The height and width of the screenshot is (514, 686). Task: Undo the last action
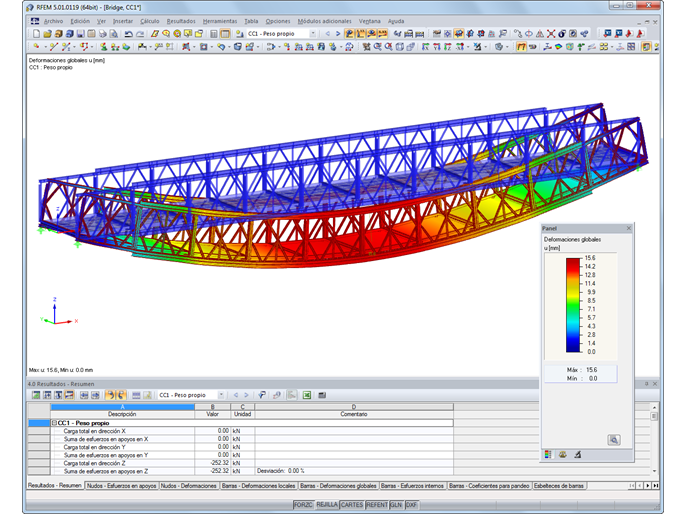click(129, 34)
